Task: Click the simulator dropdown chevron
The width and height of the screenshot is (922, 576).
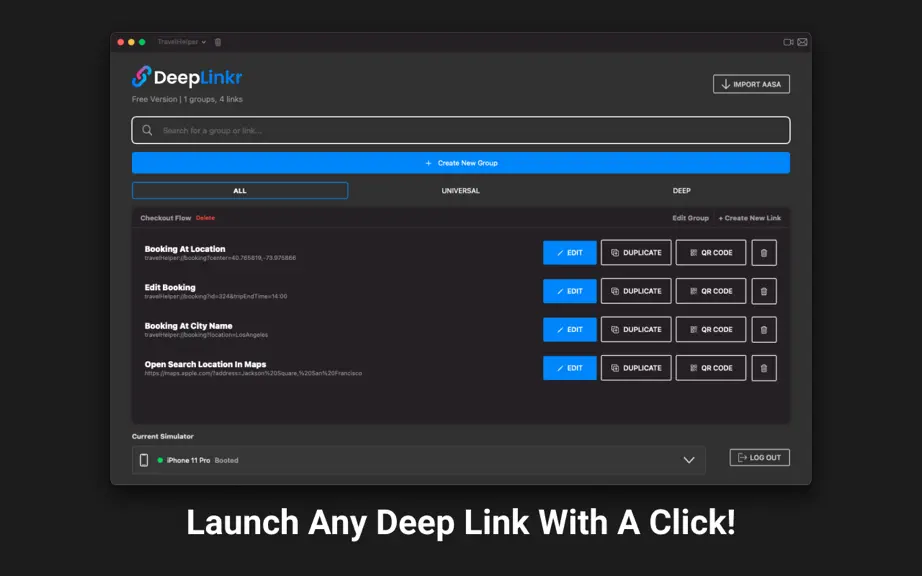Action: pyautogui.click(x=689, y=460)
